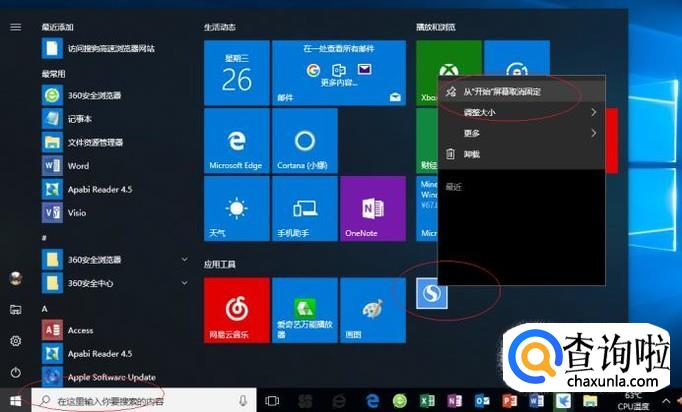682x412 pixels.
Task: Open the 手机助手 tile
Action: [304, 209]
